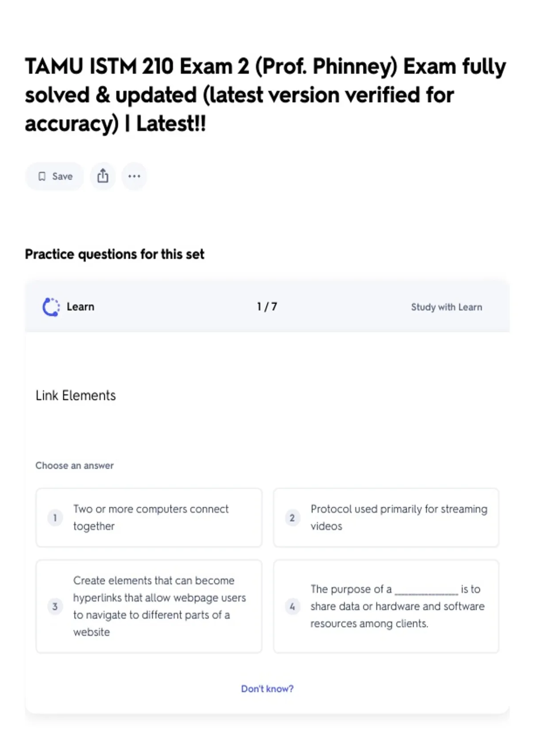The image size is (534, 756).
Task: Click the number 4 answer badge
Action: pos(292,606)
